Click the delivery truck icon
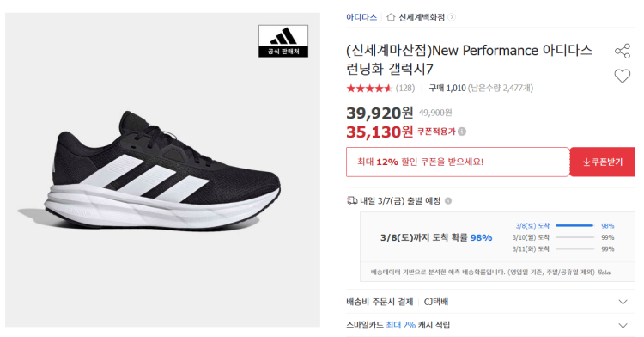This screenshot has width=644, height=337. [352, 200]
